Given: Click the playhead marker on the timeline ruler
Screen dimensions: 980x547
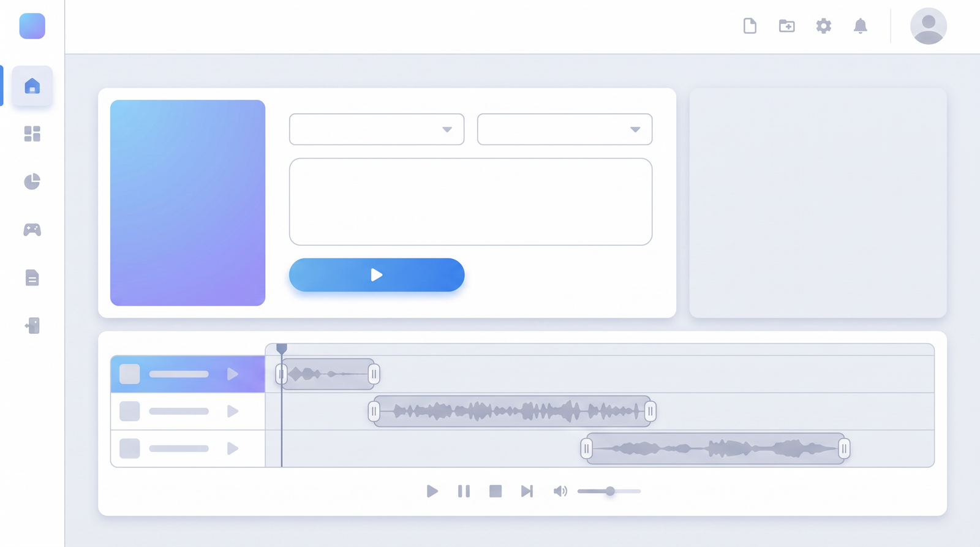Looking at the screenshot, I should point(282,349).
